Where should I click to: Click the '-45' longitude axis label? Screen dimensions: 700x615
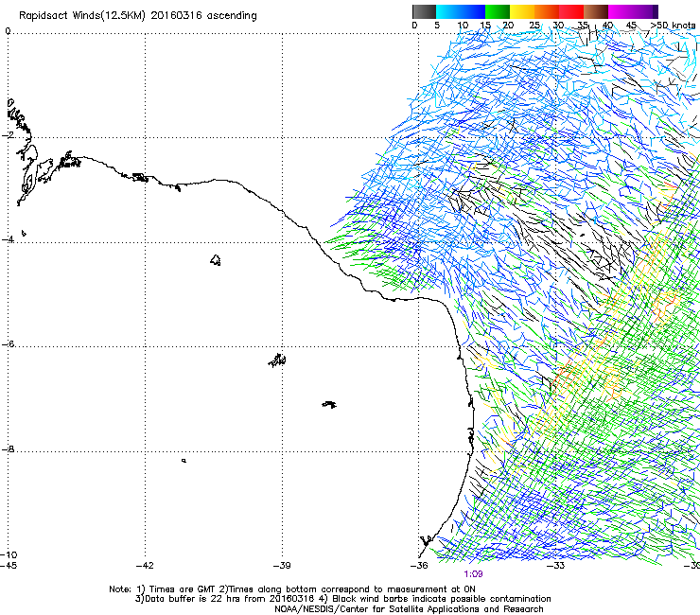8,566
